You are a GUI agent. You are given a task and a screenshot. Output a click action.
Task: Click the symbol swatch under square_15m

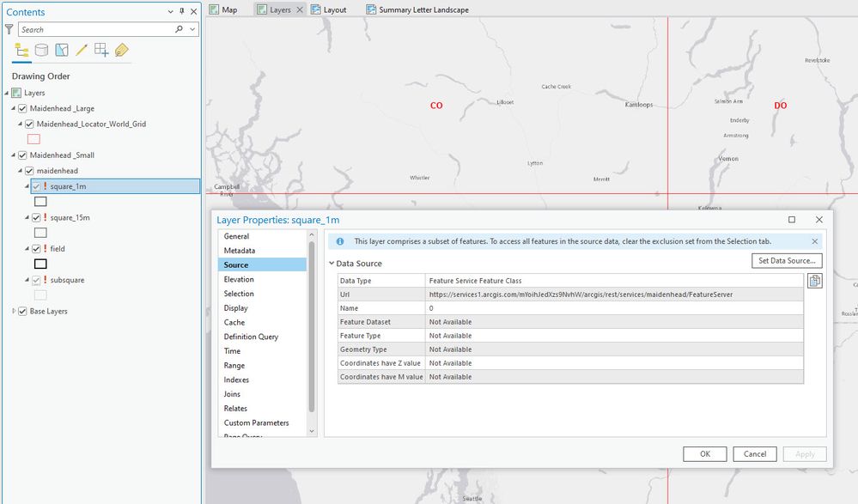(x=40, y=234)
